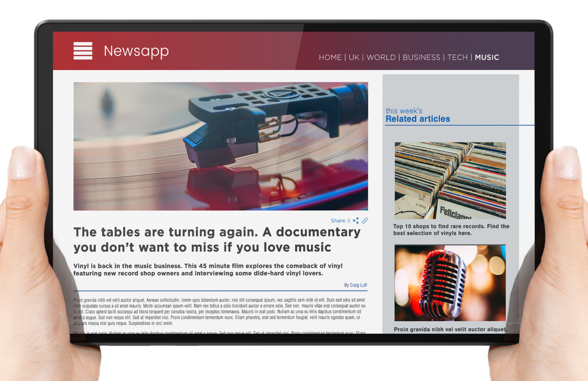Viewport: 588px width, 381px height.
Task: Click the headline about tables turning again
Action: point(217,239)
